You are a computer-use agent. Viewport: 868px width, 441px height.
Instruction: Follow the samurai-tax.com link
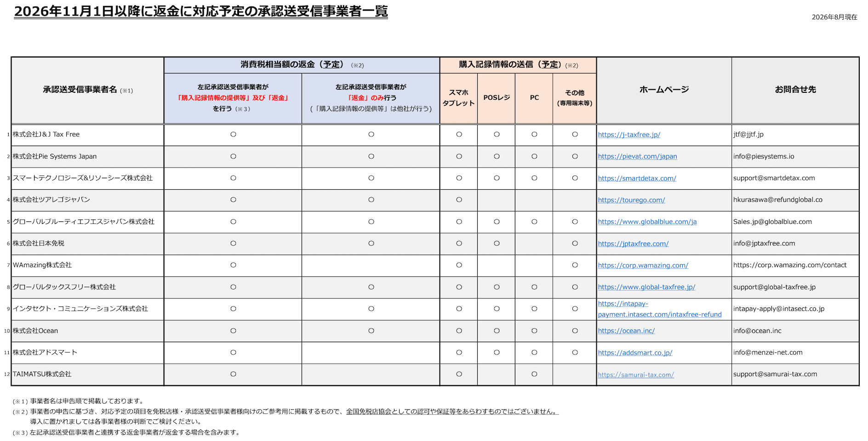pos(636,375)
